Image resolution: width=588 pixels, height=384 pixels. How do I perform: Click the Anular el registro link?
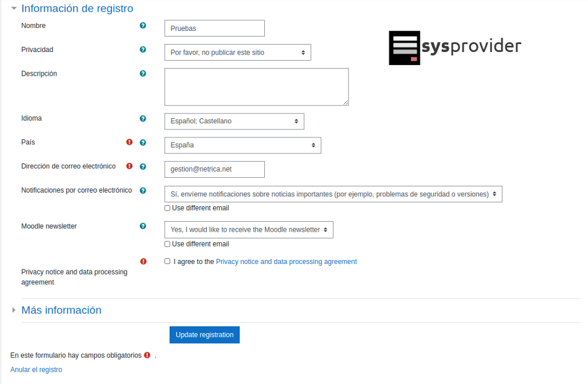[36, 370]
